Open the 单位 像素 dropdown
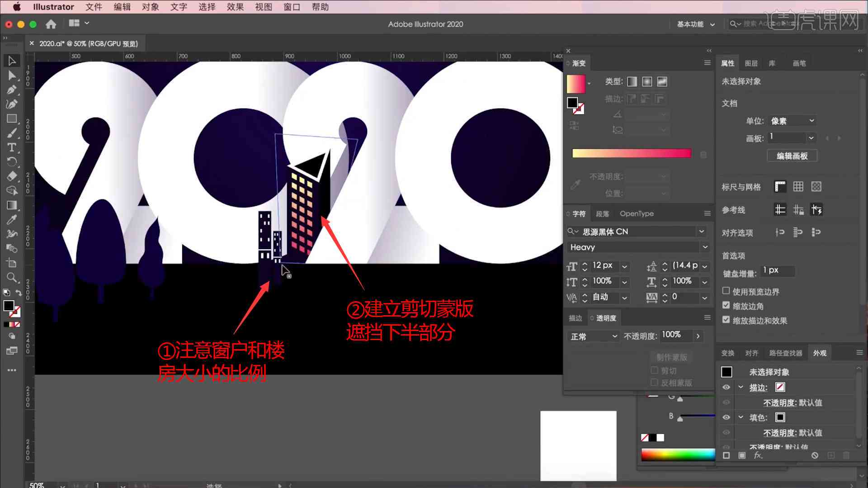 (793, 121)
